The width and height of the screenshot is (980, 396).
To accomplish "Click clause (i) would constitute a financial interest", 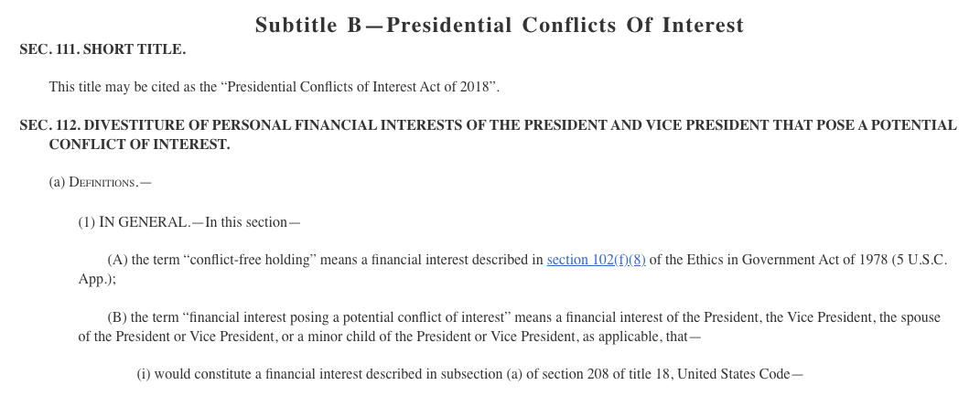I will [x=469, y=374].
